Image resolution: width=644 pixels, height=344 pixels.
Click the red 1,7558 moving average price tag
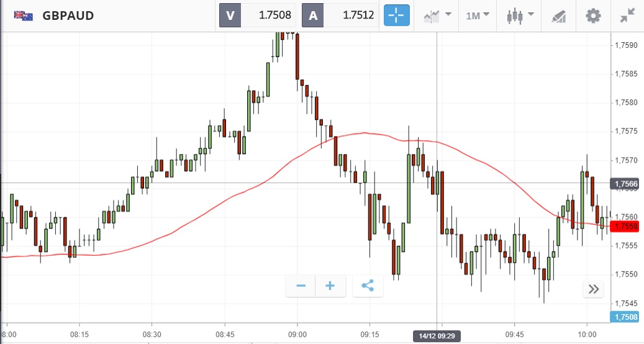coord(624,227)
